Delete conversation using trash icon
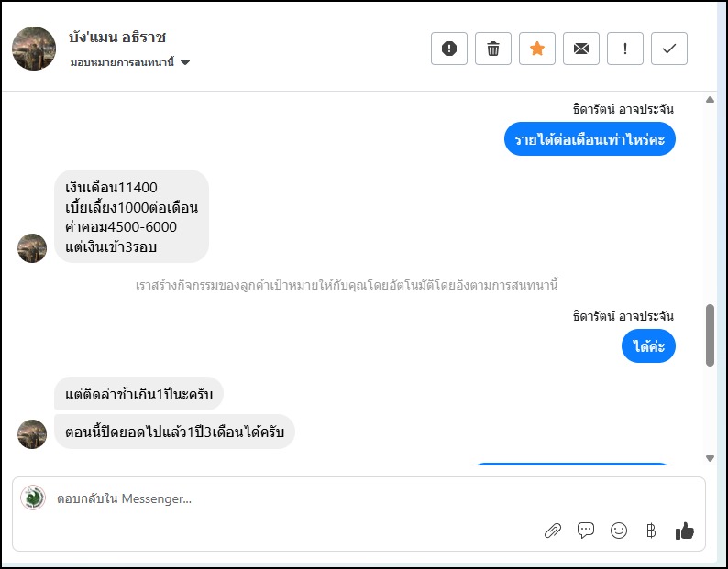The width and height of the screenshot is (728, 569). (493, 49)
